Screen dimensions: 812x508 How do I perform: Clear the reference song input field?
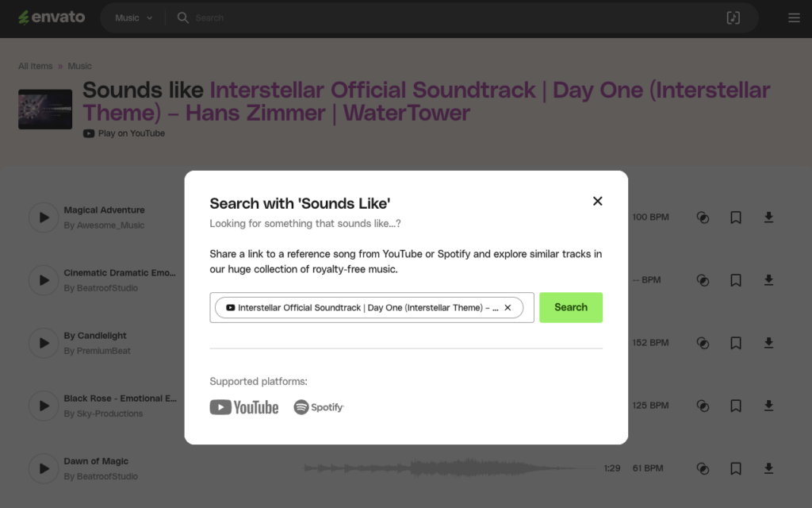click(x=507, y=307)
